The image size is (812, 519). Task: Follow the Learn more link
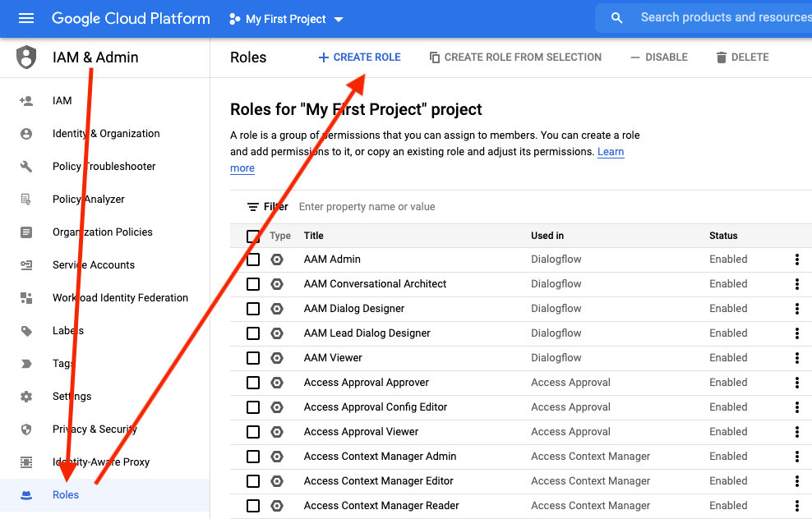tap(610, 152)
